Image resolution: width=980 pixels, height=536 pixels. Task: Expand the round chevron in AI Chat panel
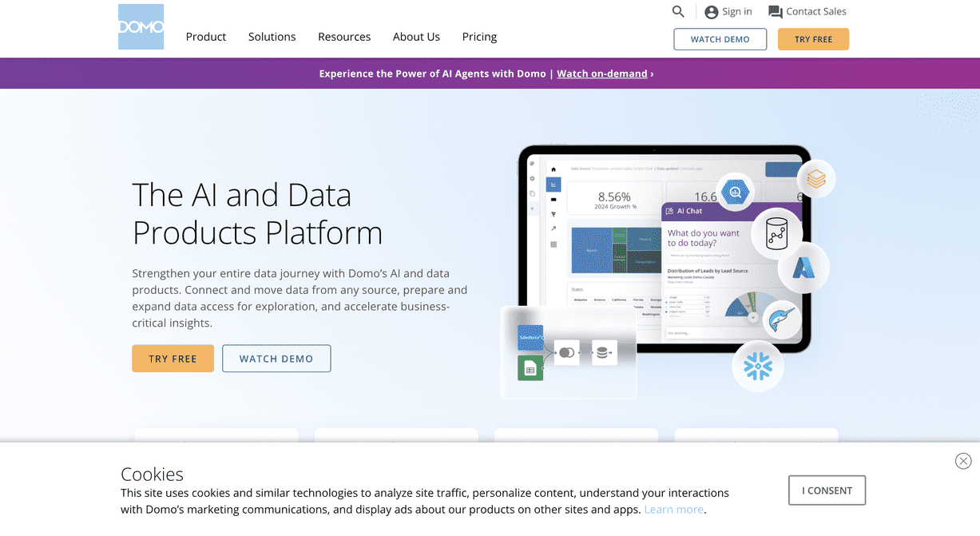click(753, 317)
